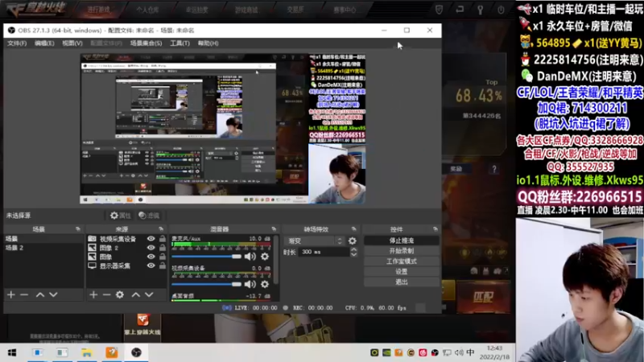
Task: Open File Explorer from taskbar
Action: (87, 352)
